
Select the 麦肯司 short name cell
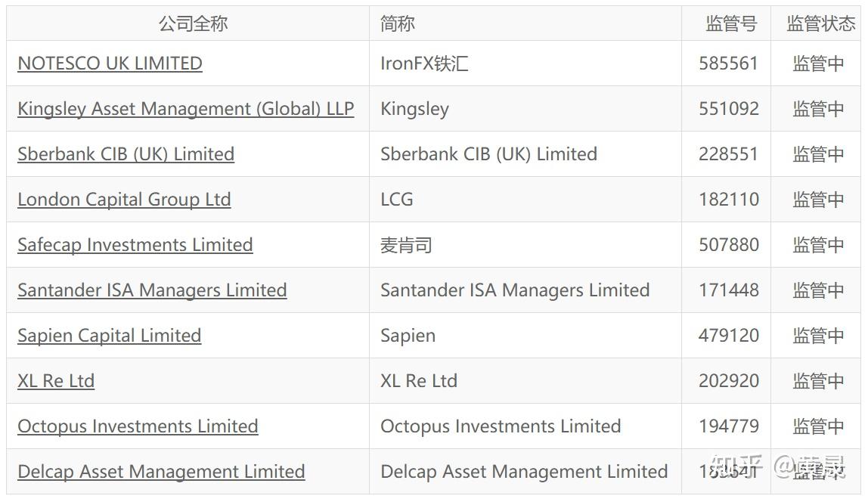coord(406,245)
